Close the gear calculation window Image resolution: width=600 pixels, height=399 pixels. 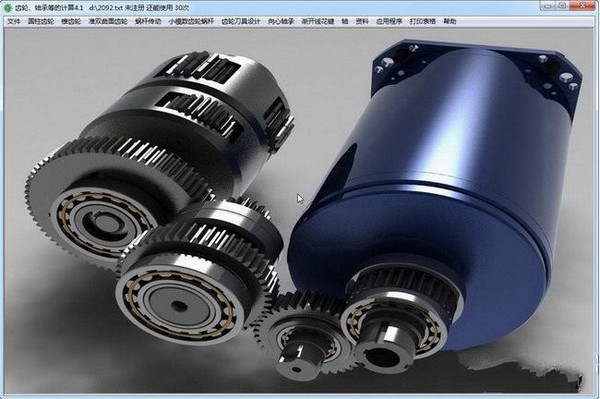[x=582, y=6]
